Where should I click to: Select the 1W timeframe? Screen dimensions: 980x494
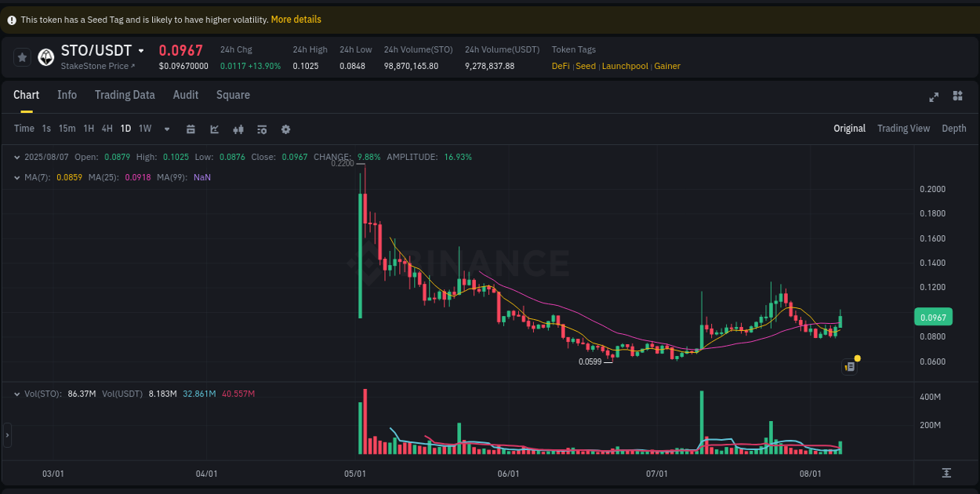pyautogui.click(x=144, y=129)
